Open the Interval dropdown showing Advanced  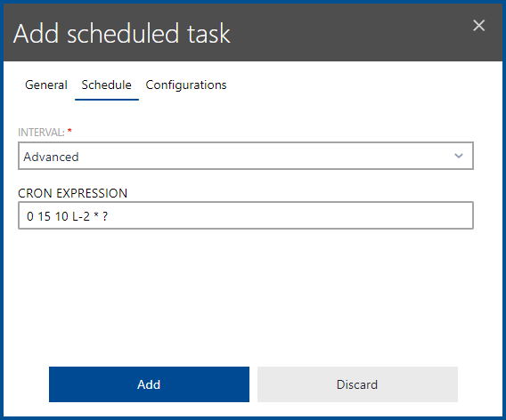click(246, 156)
